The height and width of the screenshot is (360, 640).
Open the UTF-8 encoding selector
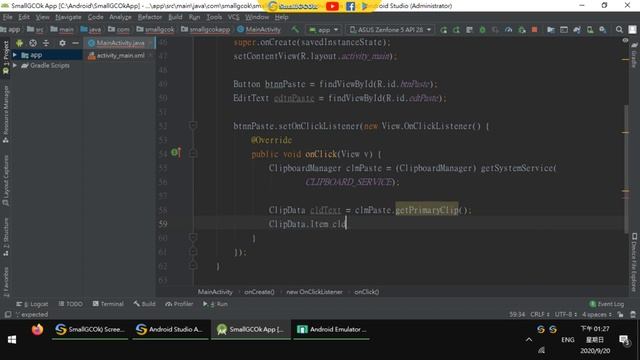coord(566,314)
